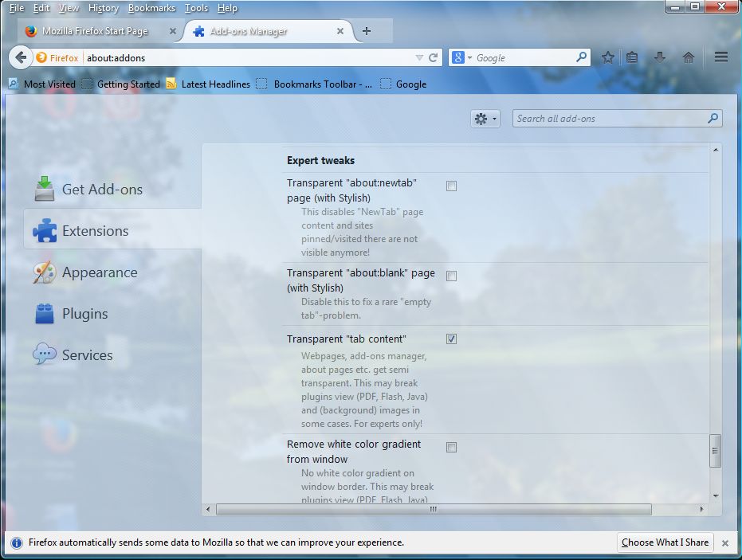Screen dimensions: 742x560
Task: Open the downloads arrow icon
Action: click(x=660, y=57)
